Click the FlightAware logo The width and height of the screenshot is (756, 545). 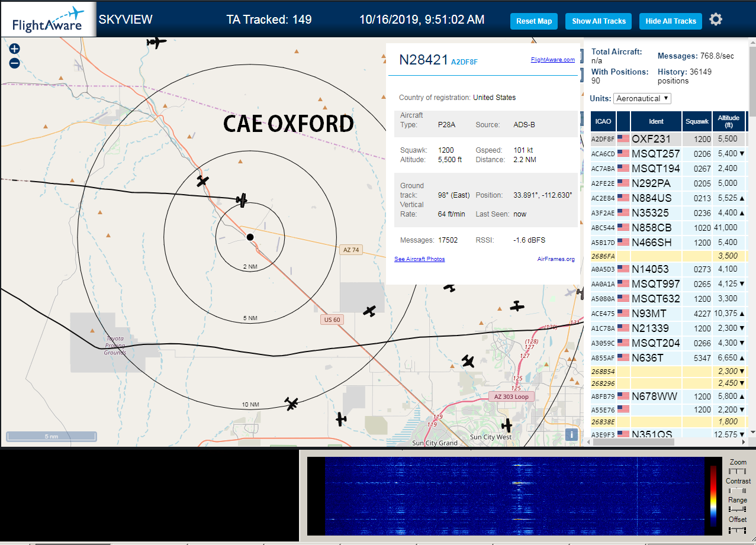click(x=48, y=19)
